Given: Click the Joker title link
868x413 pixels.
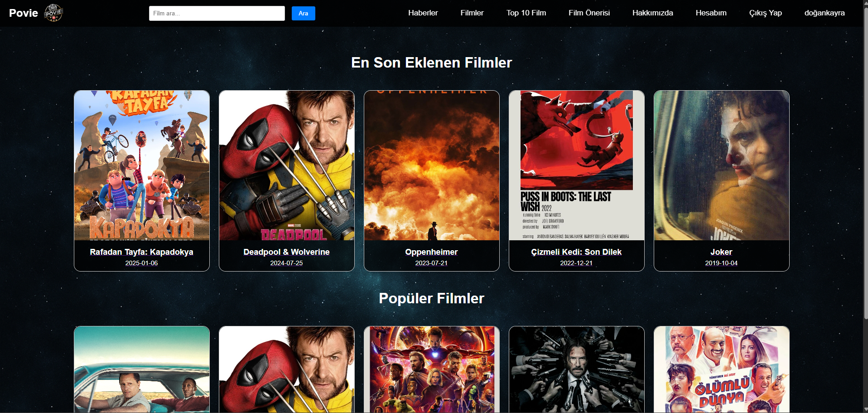Looking at the screenshot, I should (721, 252).
